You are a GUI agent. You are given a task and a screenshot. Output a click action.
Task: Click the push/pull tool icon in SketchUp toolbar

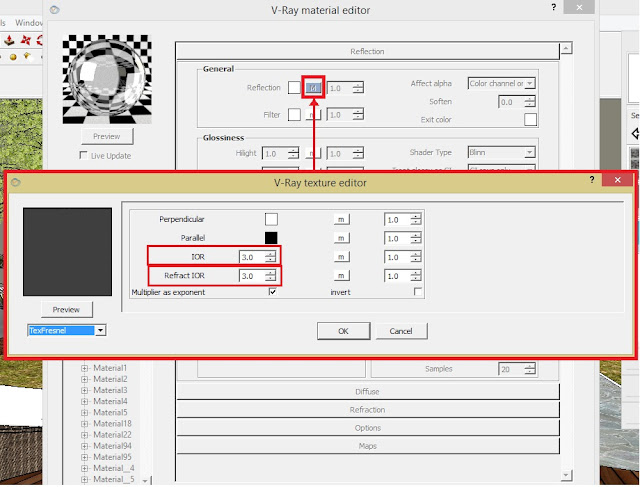[9, 40]
